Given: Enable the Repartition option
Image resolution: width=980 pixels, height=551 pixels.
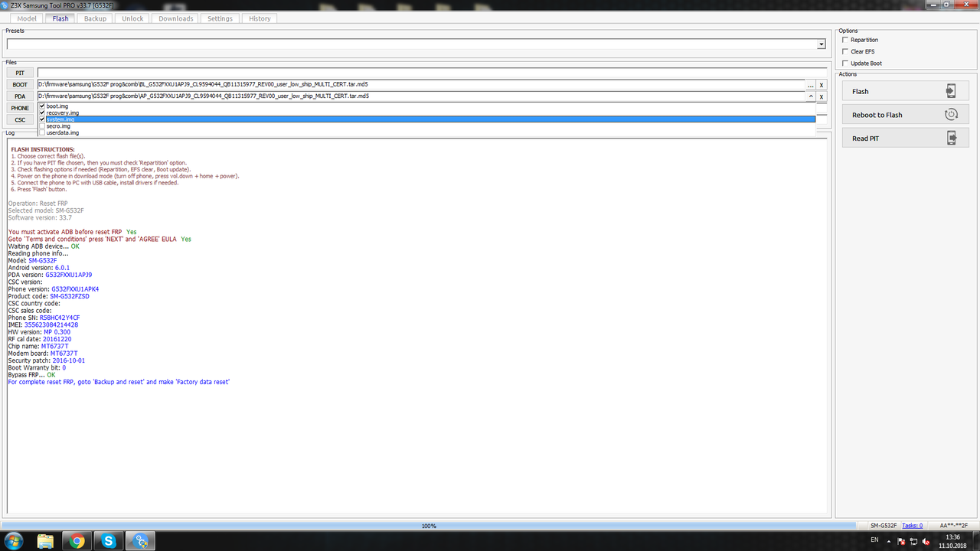Looking at the screenshot, I should click(x=845, y=40).
